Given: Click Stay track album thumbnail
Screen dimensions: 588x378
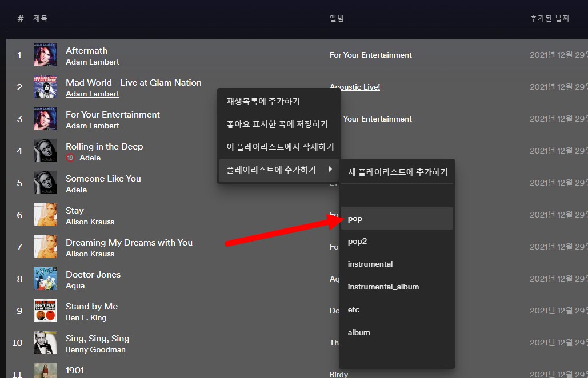Looking at the screenshot, I should (x=45, y=215).
